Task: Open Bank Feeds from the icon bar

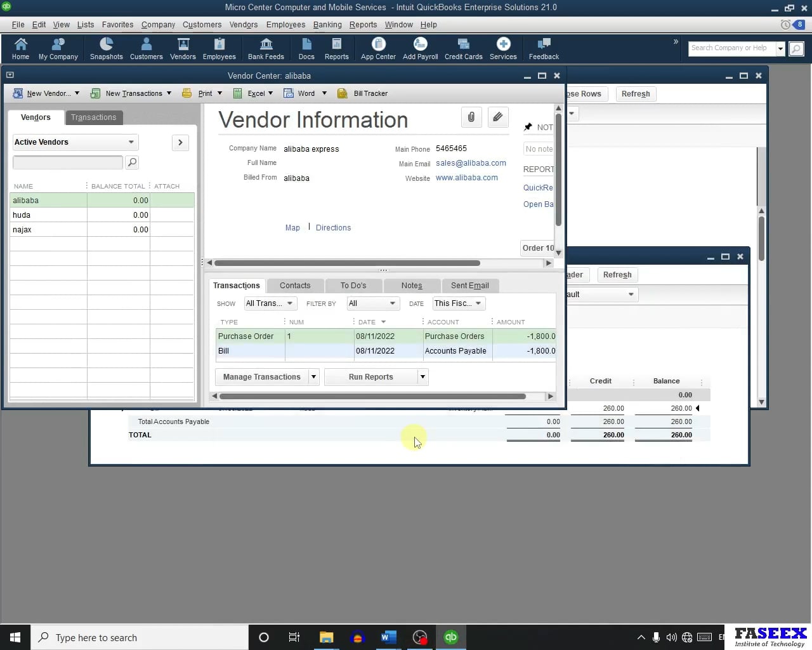Action: [x=266, y=49]
